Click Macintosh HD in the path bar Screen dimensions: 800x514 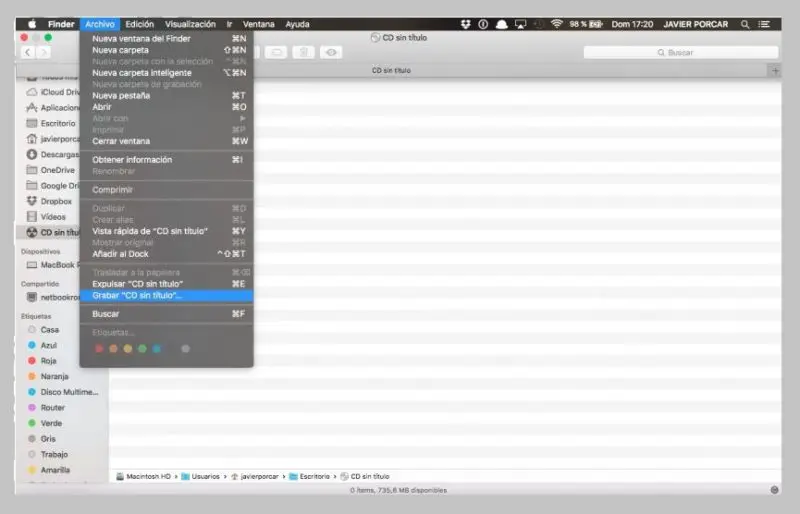[143, 476]
